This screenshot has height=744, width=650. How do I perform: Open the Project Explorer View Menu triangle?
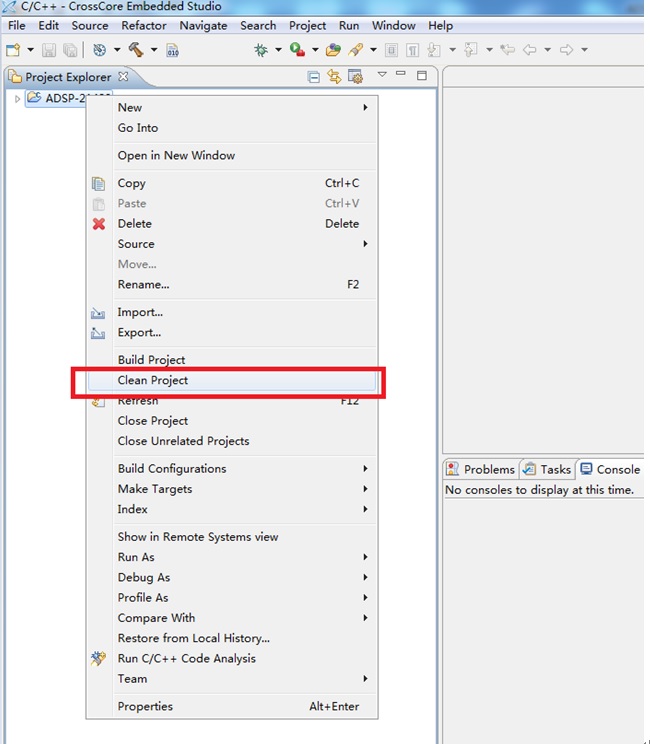pyautogui.click(x=382, y=74)
